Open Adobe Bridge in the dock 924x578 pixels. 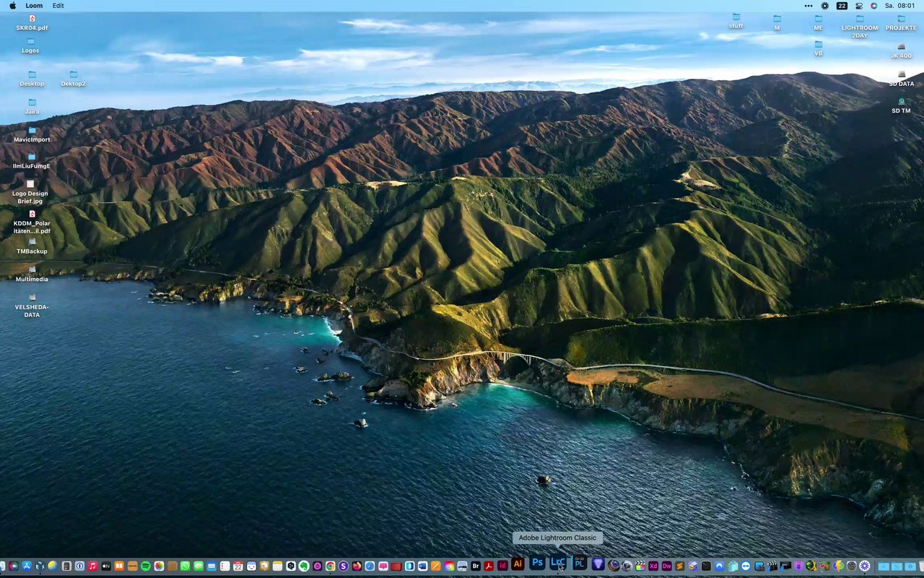[x=476, y=566]
